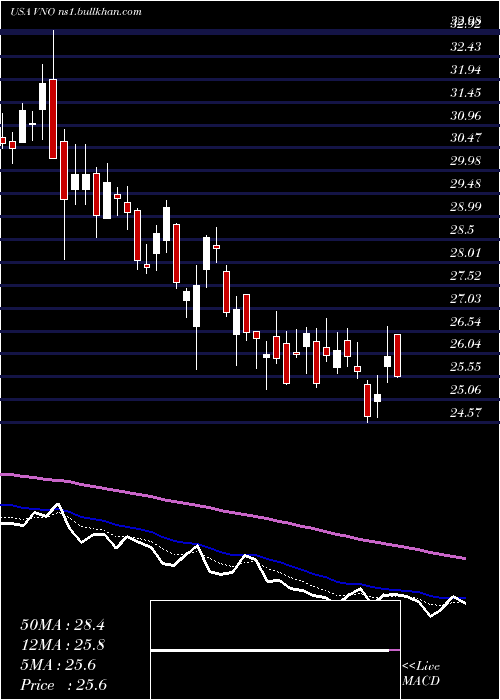The width and height of the screenshot is (500, 700).
Task: Select the 32.43 price axis label
Action: pyautogui.click(x=466, y=46)
